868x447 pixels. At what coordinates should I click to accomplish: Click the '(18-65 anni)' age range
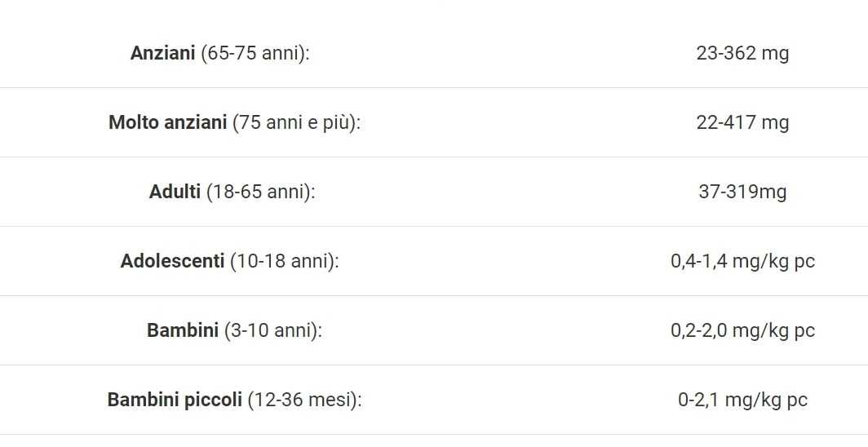[260, 193]
